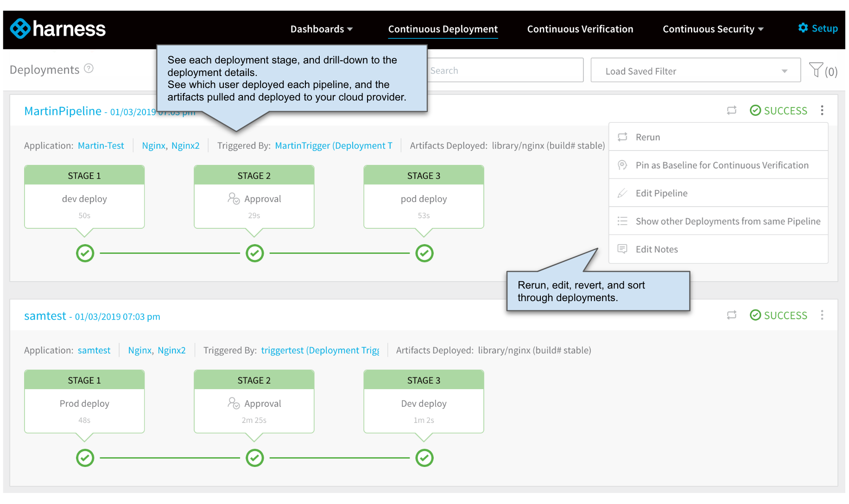This screenshot has width=849, height=504.
Task: Open the Prod deploy Stage 1 card
Action: [x=84, y=402]
